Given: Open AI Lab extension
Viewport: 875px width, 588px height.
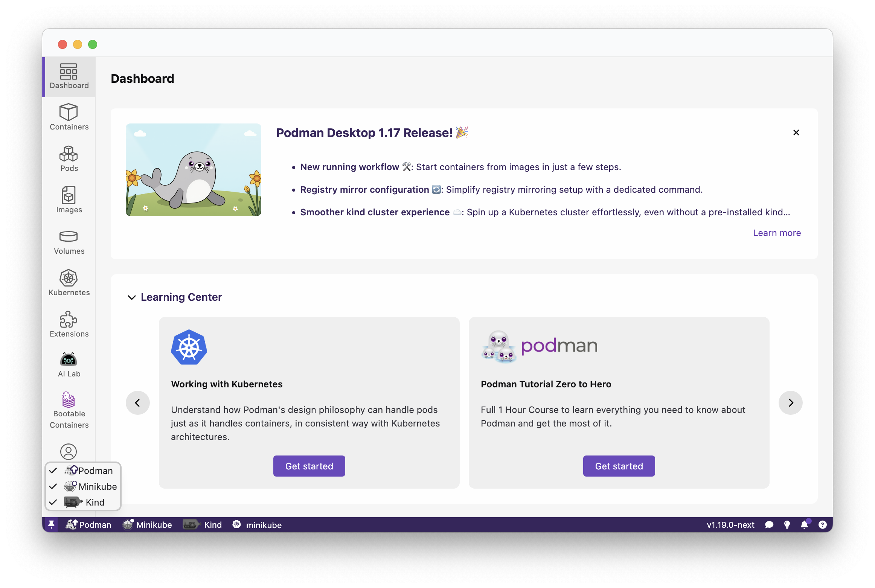Looking at the screenshot, I should [x=69, y=365].
